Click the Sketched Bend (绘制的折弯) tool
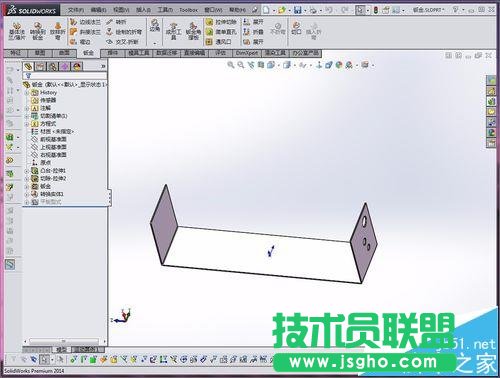The image size is (500, 378). [124, 32]
